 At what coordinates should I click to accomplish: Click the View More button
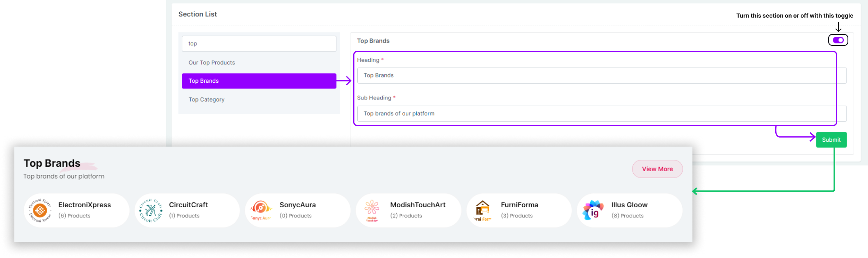click(x=657, y=169)
